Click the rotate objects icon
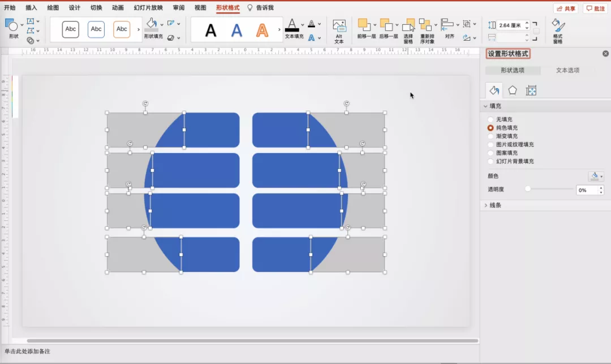 pos(467,38)
